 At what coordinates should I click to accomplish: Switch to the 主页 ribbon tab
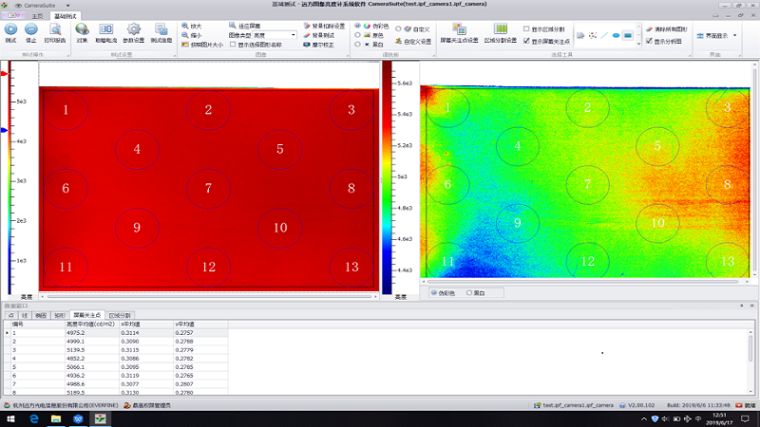pos(37,16)
